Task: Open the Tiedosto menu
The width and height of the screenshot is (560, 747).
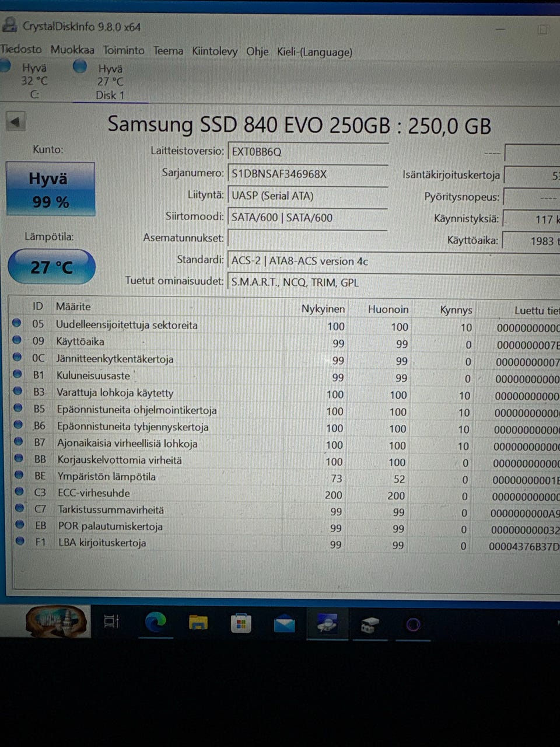Action: point(21,50)
